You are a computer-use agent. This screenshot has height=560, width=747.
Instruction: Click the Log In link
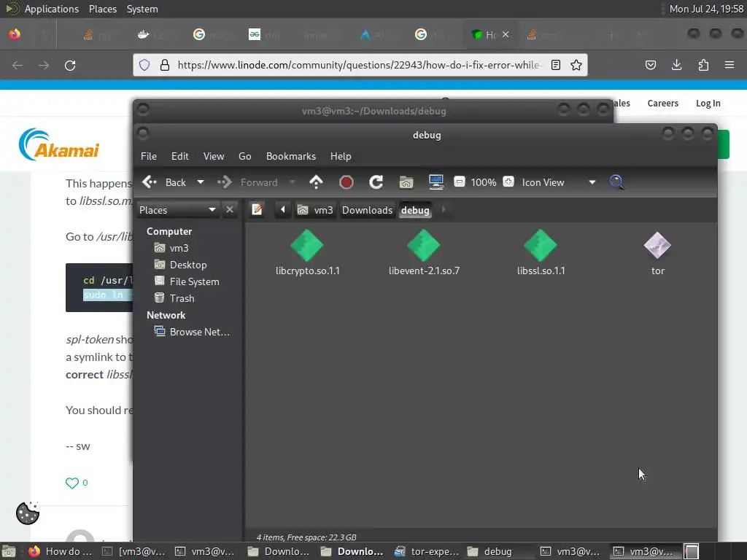point(708,104)
